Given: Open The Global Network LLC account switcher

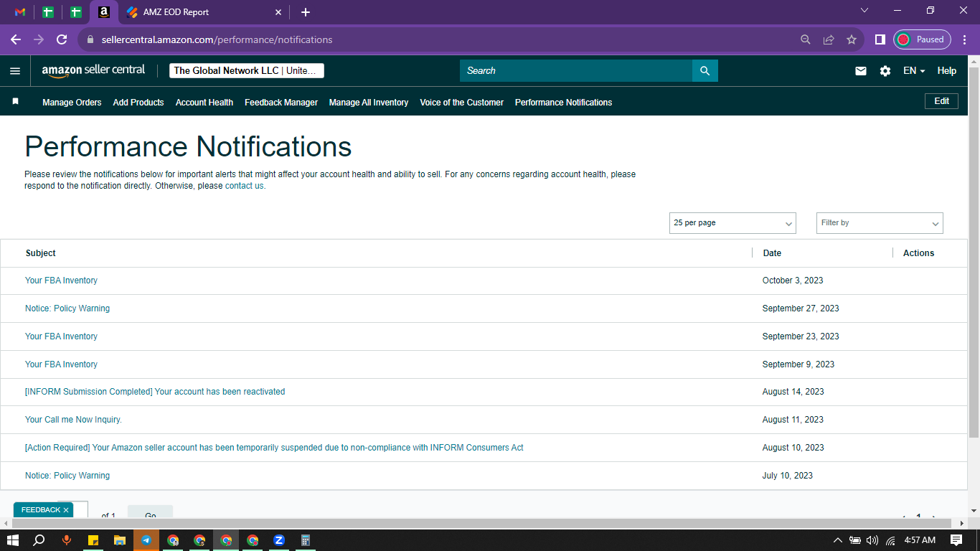Looking at the screenshot, I should click(x=247, y=70).
